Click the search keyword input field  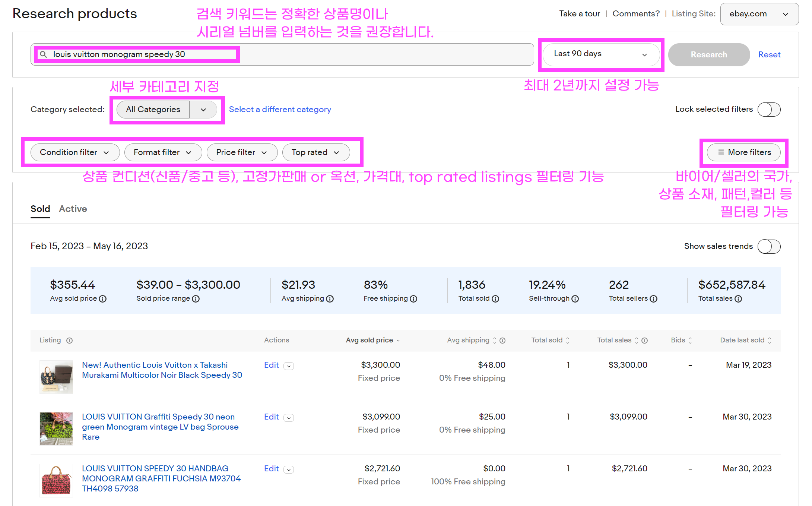tap(282, 54)
